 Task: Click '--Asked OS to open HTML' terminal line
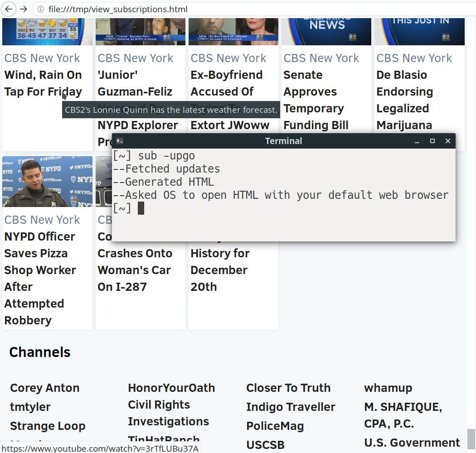click(281, 195)
